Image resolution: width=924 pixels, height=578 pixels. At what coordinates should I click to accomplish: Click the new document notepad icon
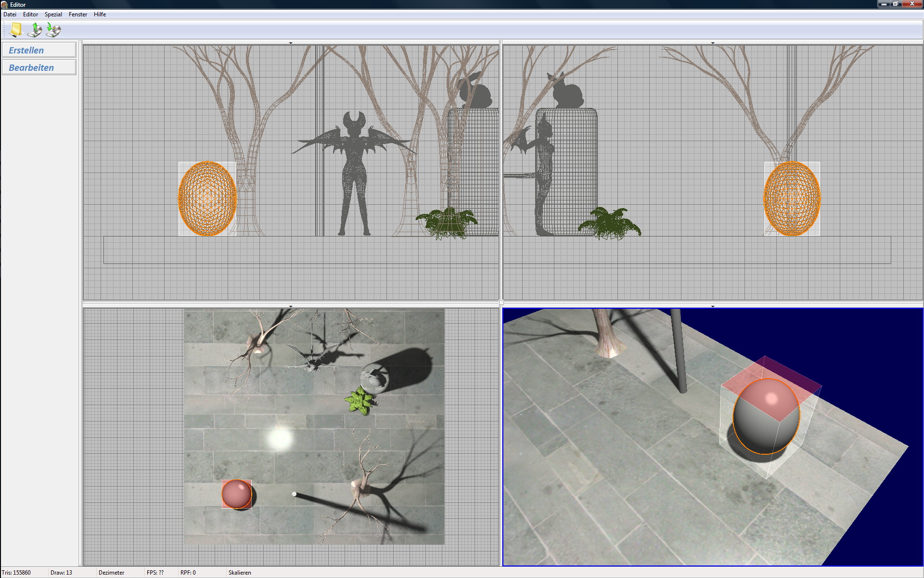[16, 30]
